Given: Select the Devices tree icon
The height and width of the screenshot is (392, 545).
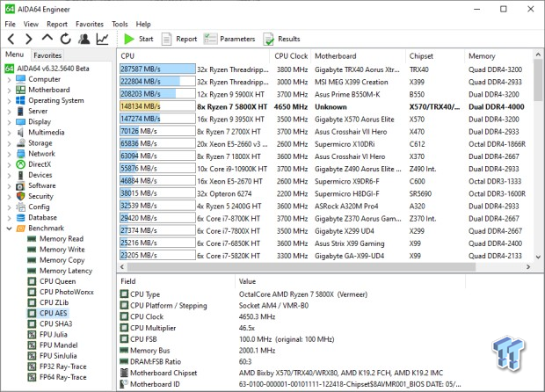Looking at the screenshot, I should coord(21,175).
